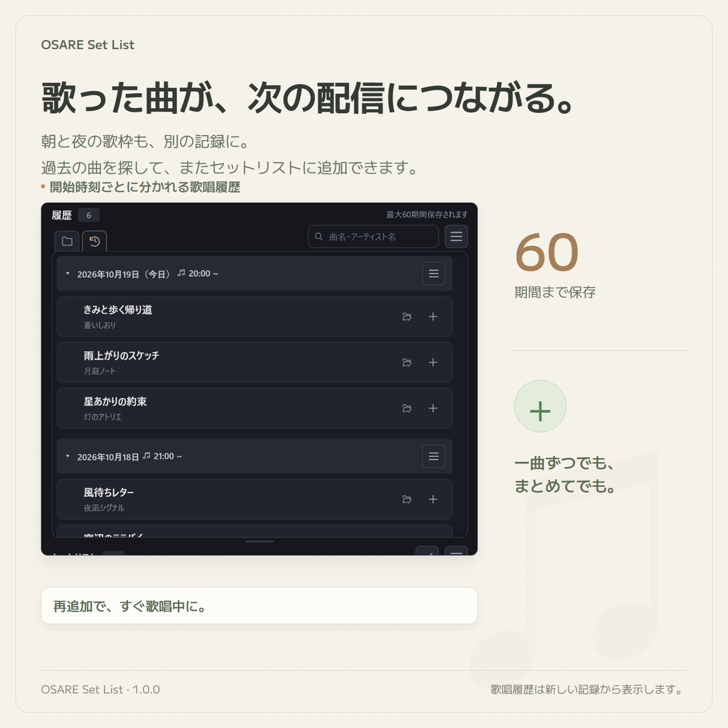Open the hamburger menu next to search
Viewport: 728px width, 728px height.
point(456,236)
